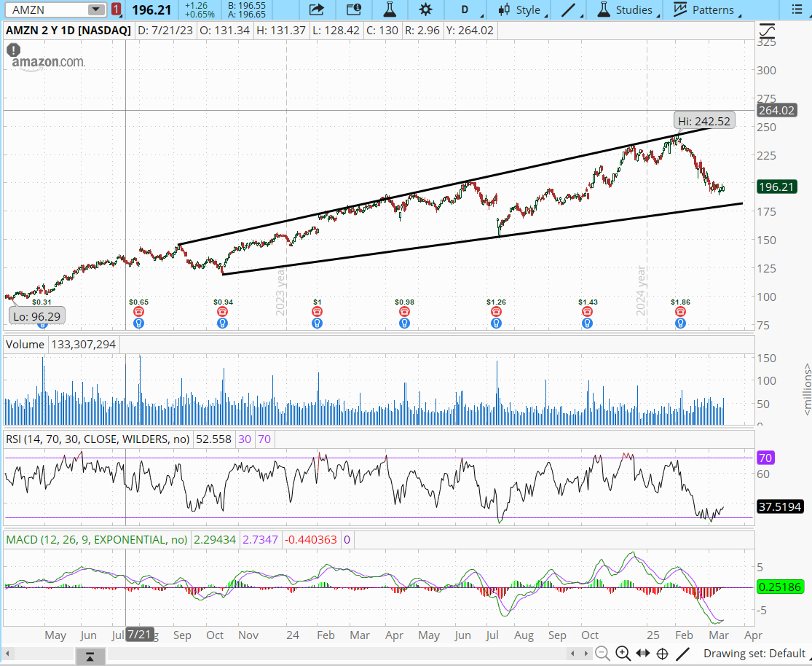812x666 pixels.
Task: Click the bold 196.21 last price in toolbar
Action: (x=151, y=10)
